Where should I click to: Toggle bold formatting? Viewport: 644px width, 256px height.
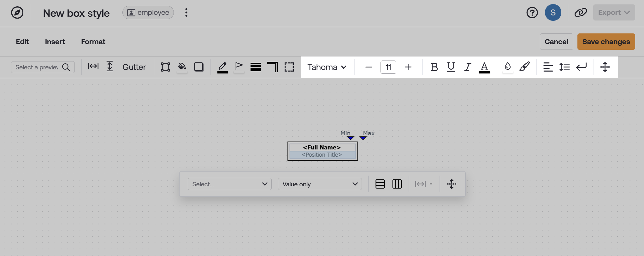(434, 67)
